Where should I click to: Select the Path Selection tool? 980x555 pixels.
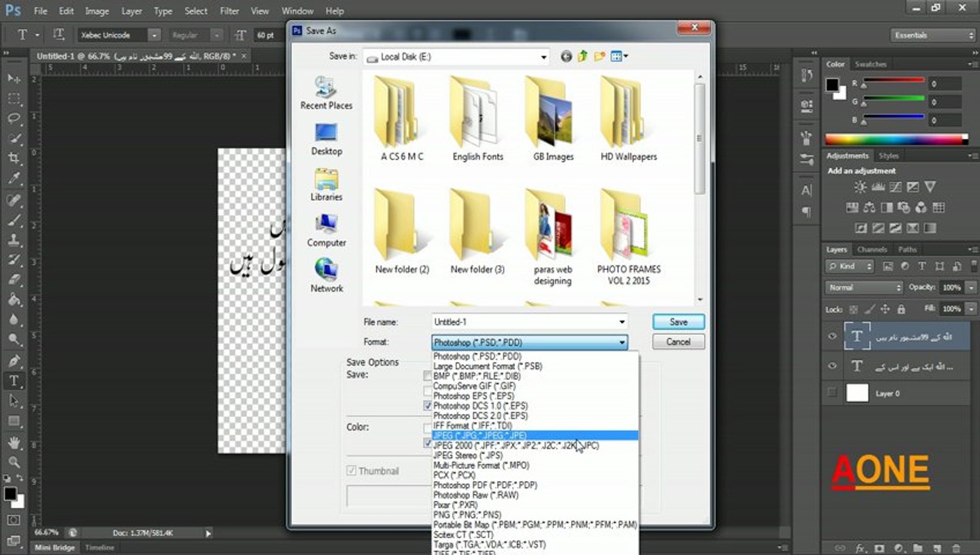click(x=14, y=401)
